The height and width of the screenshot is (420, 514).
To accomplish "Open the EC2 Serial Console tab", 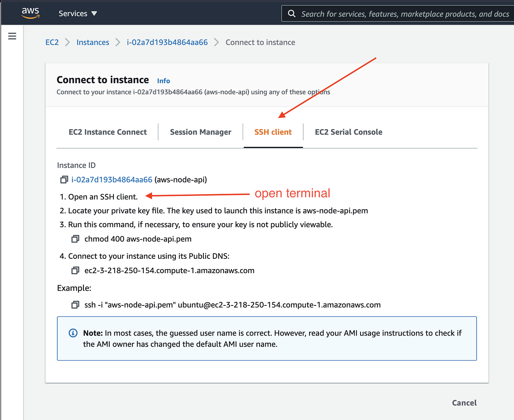I will 348,132.
